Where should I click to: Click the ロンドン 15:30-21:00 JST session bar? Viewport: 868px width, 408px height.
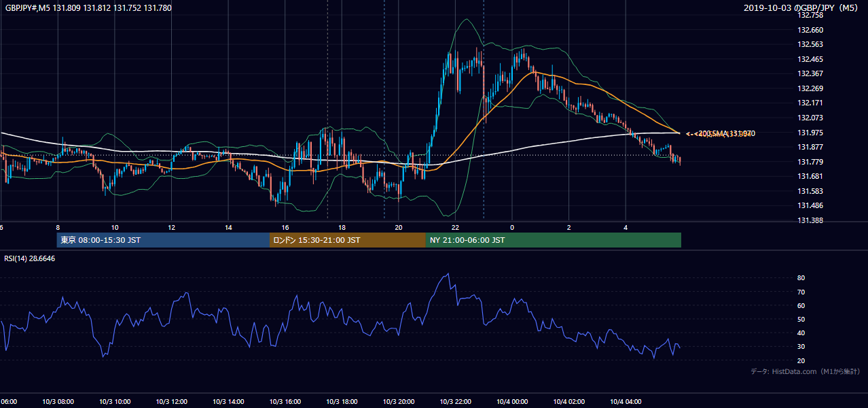(348, 240)
